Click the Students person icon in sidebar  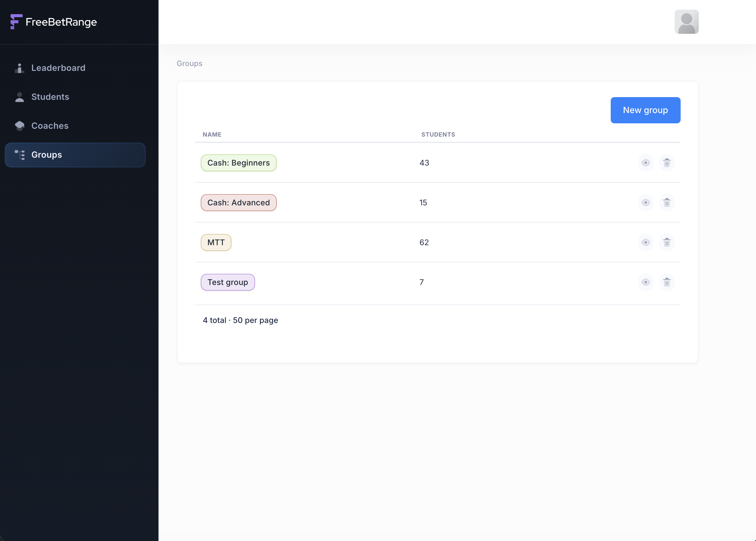coord(19,96)
